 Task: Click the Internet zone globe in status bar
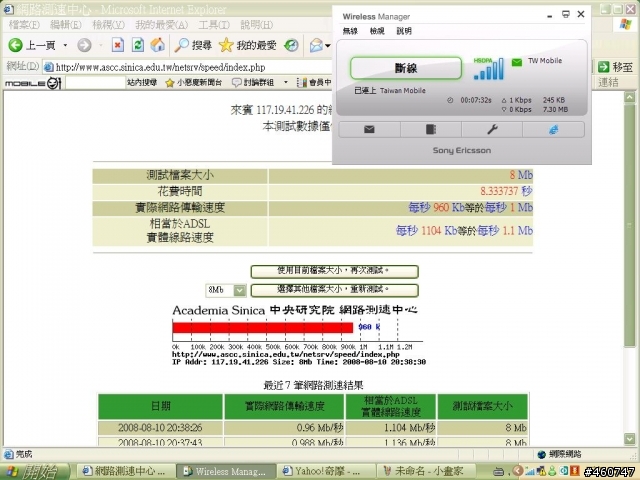pos(542,454)
